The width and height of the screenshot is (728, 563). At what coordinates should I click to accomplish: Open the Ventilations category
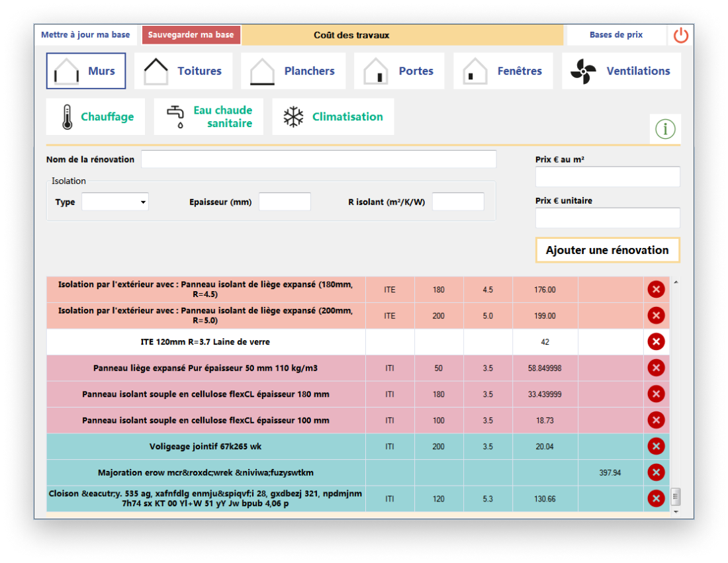click(621, 71)
